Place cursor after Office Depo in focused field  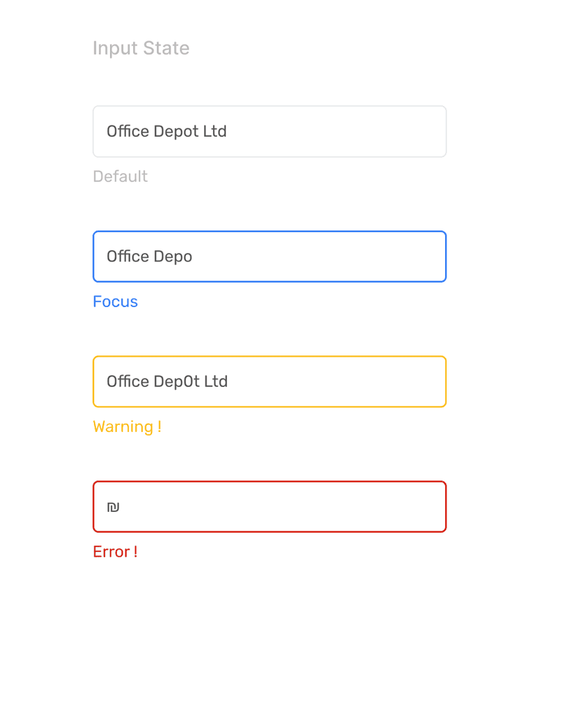tap(193, 257)
